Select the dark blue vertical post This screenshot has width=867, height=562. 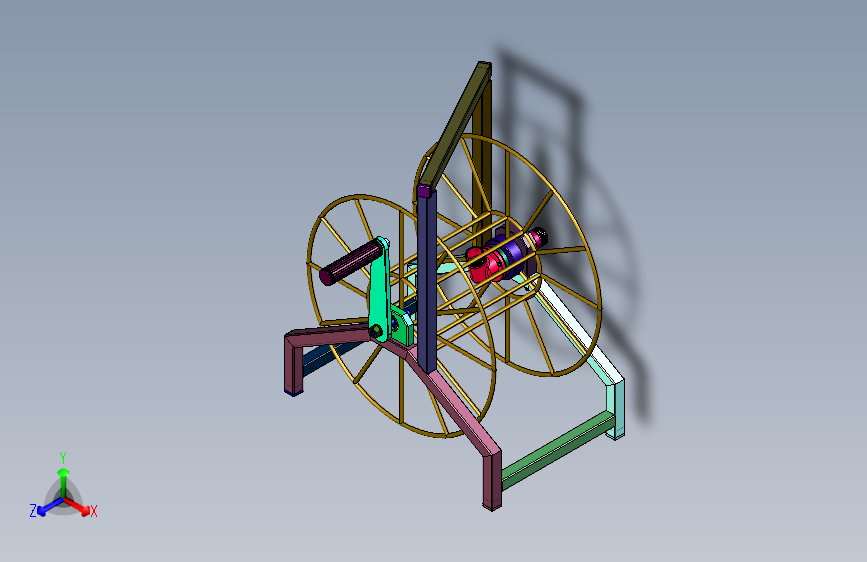coord(426,282)
